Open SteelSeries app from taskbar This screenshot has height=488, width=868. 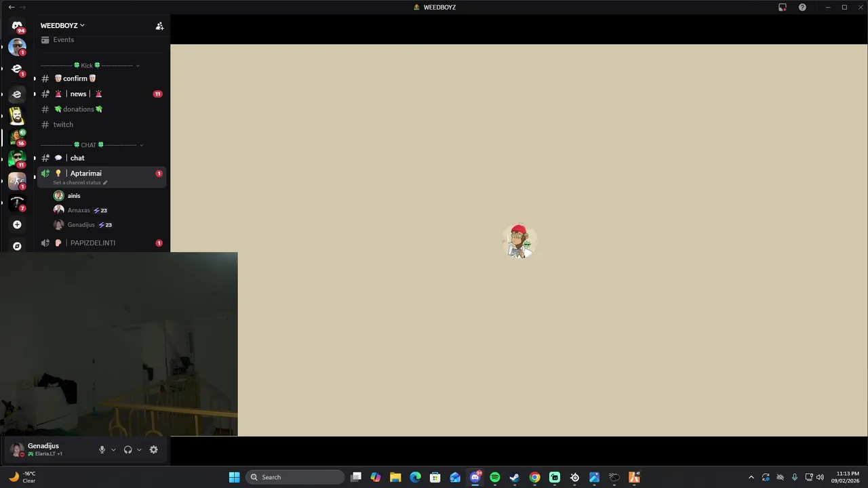coord(574,477)
